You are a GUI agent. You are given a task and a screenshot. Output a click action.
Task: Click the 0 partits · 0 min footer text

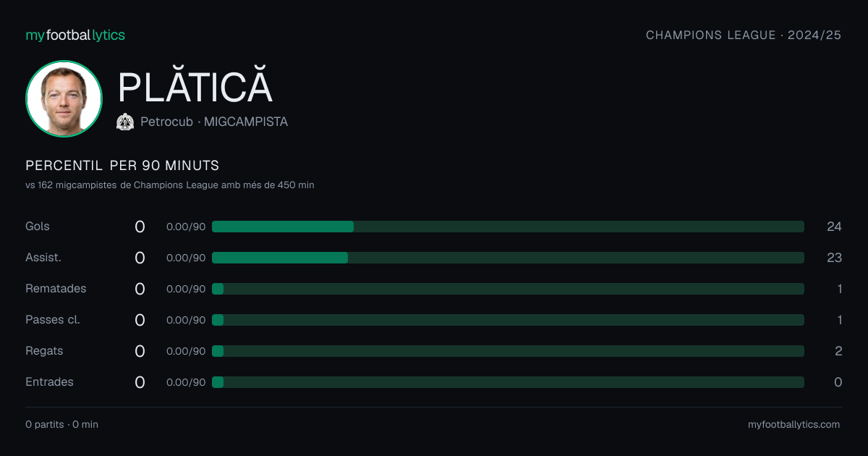click(x=61, y=424)
